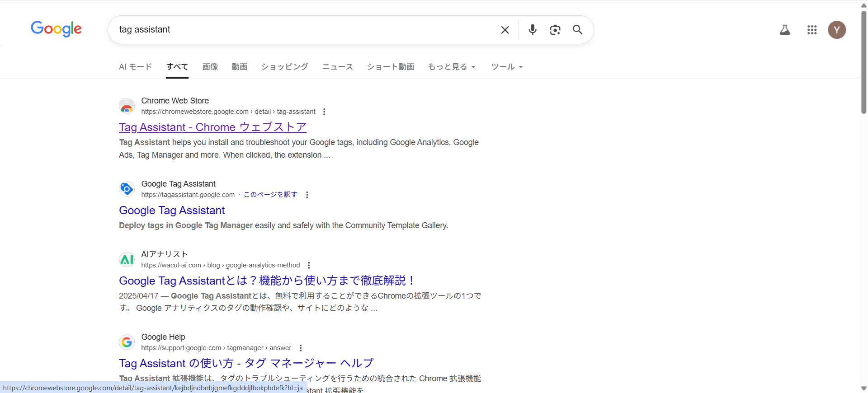Click into the tag assistant search field

point(303,30)
